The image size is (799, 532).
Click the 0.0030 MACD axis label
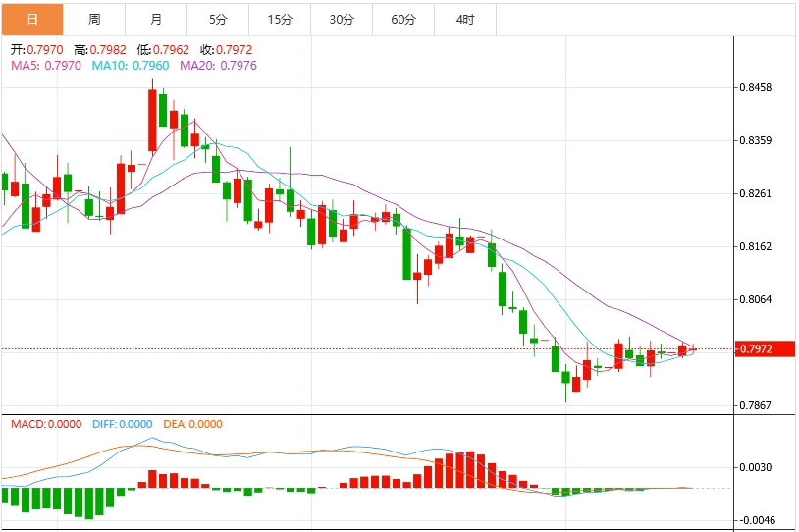coord(756,467)
